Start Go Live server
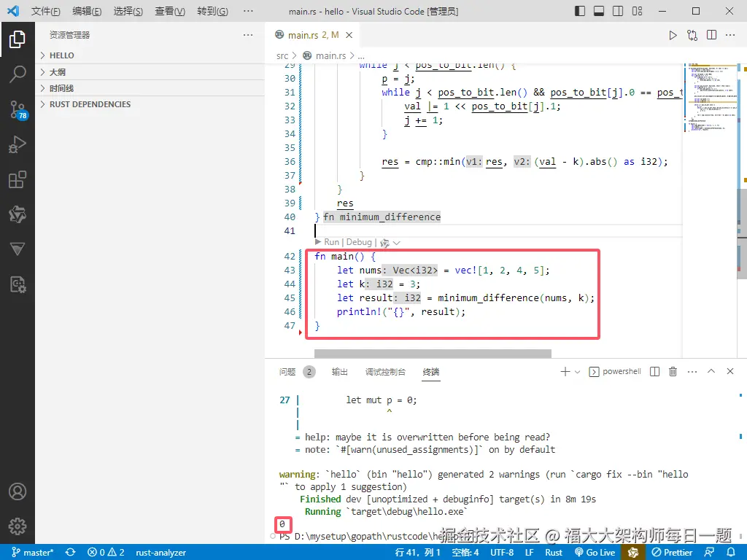Screen dimensions: 747x560 595,553
